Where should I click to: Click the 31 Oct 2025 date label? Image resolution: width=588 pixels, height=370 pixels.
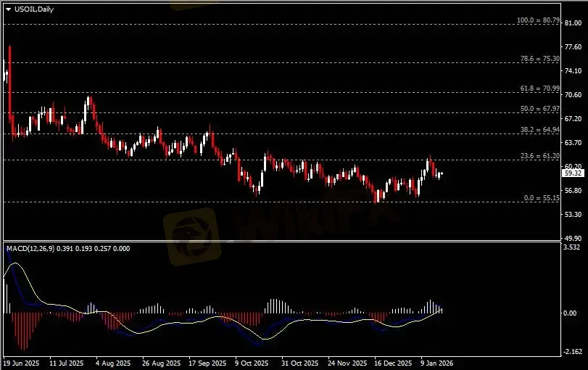click(299, 363)
